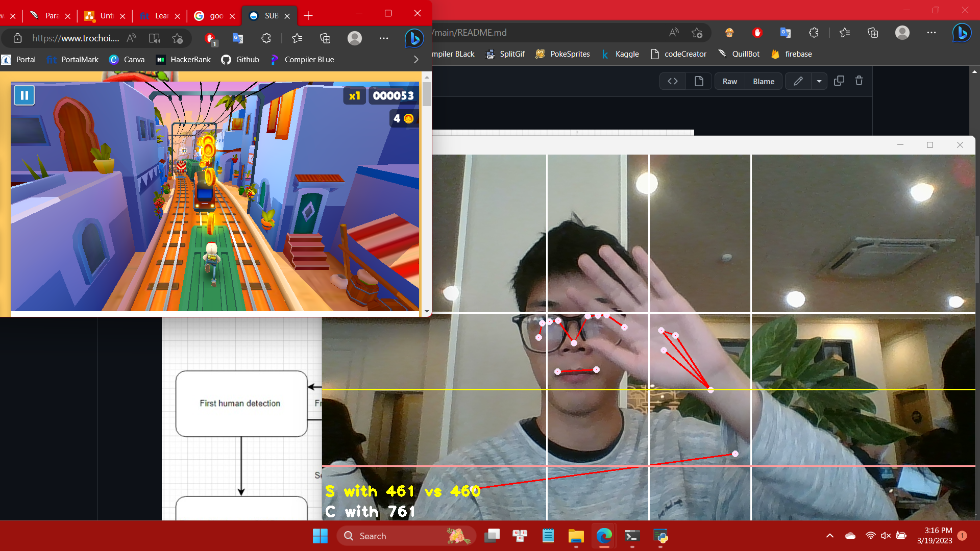Image resolution: width=980 pixels, height=551 pixels.
Task: Open the Bing sidebar icon
Action: point(962,33)
